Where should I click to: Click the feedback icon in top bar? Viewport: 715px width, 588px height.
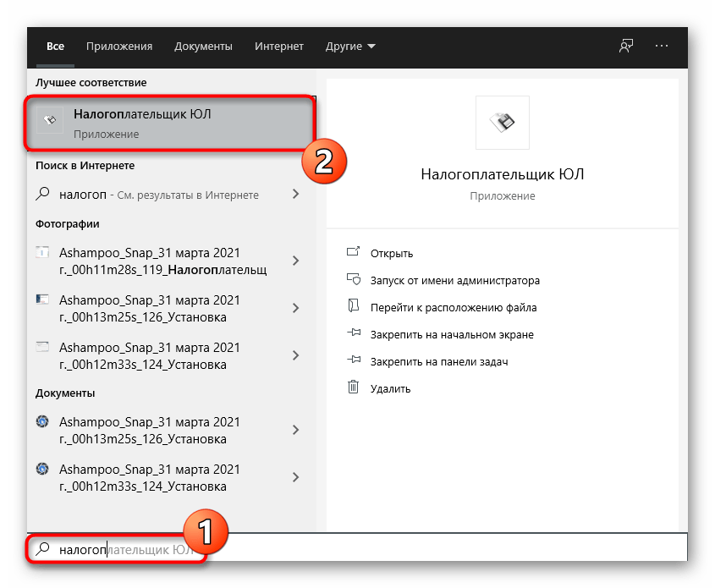[626, 46]
